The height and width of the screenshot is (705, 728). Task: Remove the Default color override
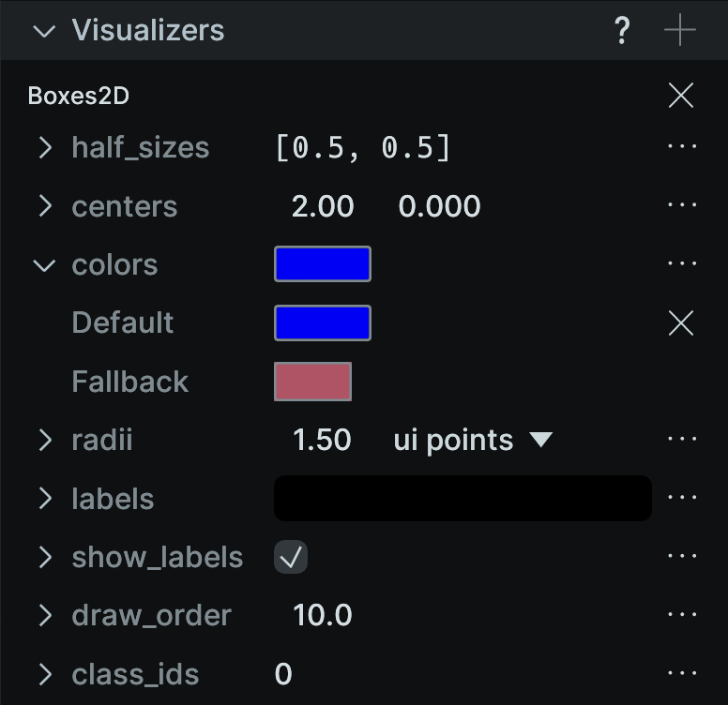coord(681,322)
